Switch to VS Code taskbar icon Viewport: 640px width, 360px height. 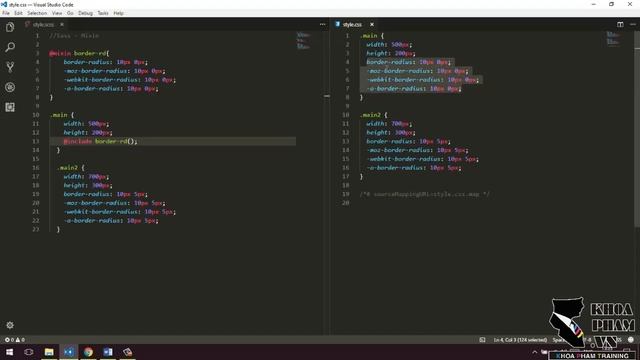[x=69, y=352]
